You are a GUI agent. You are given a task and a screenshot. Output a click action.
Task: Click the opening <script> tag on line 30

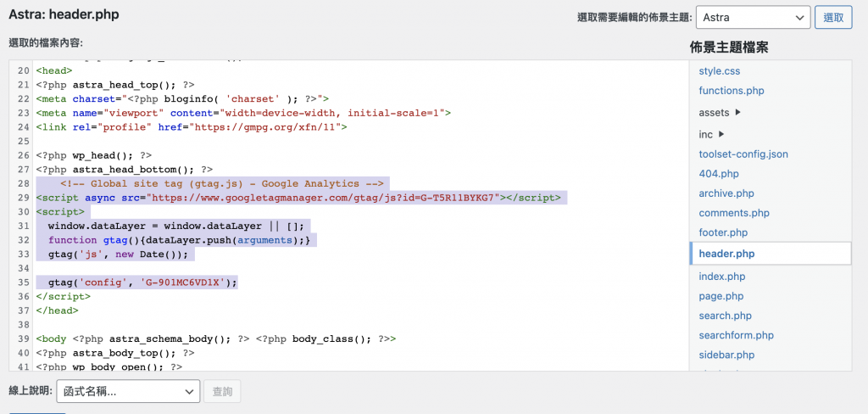click(60, 212)
